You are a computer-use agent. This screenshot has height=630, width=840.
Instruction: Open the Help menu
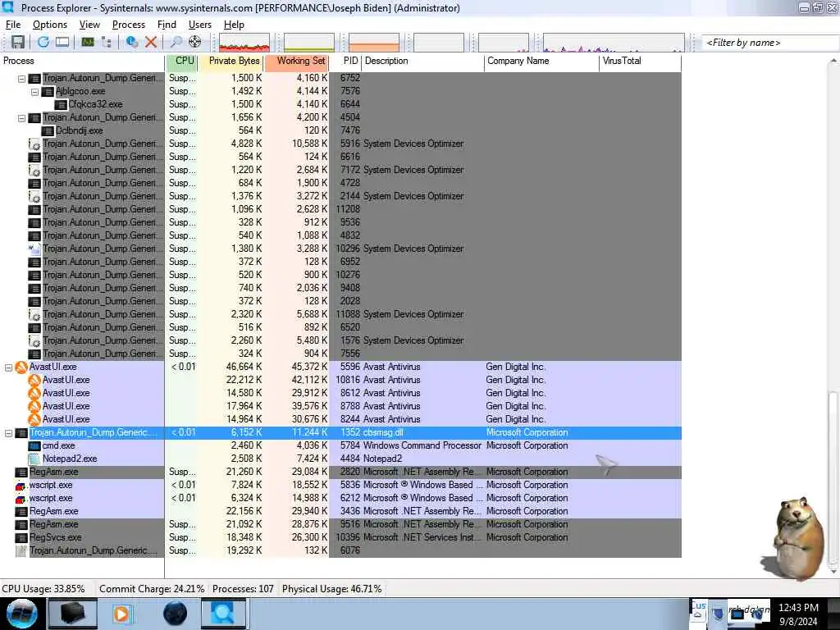coord(234,25)
